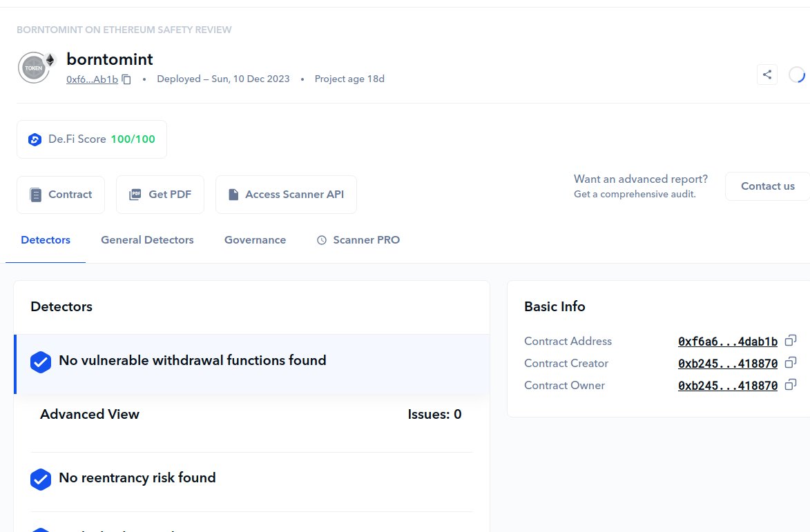Click the borntomint token logo

(x=35, y=68)
